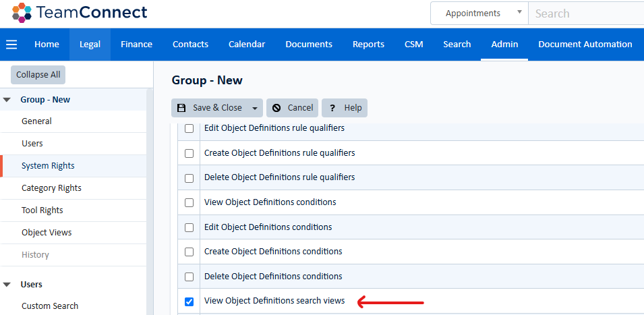Open the hamburger navigation menu
Viewport: 644px width, 315px height.
(11, 45)
